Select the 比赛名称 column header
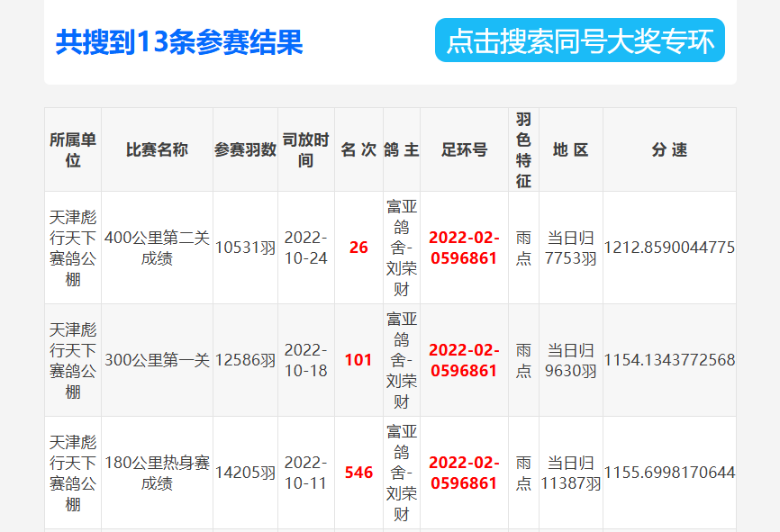This screenshot has width=780, height=532. (157, 150)
